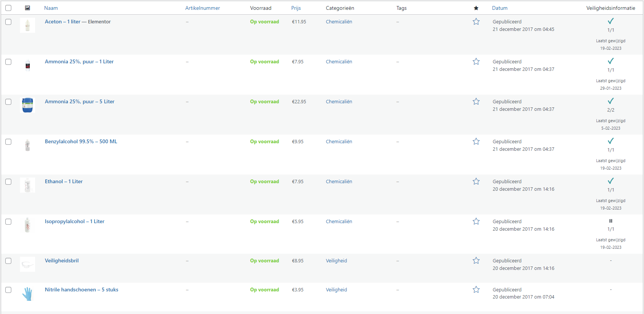644x314 pixels.
Task: Click safety checkmark for Benzylalcohol row
Action: (x=611, y=141)
